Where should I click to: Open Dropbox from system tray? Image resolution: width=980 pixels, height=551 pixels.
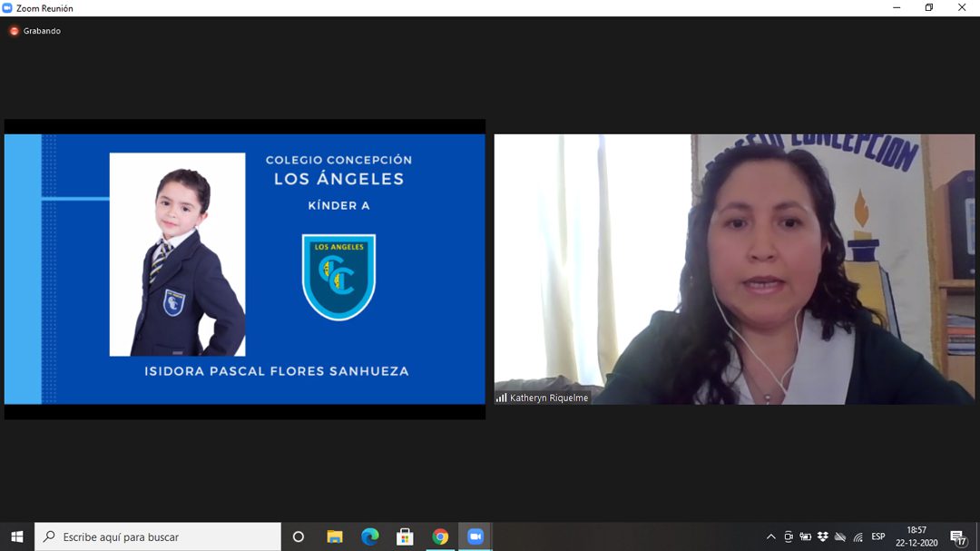point(822,536)
